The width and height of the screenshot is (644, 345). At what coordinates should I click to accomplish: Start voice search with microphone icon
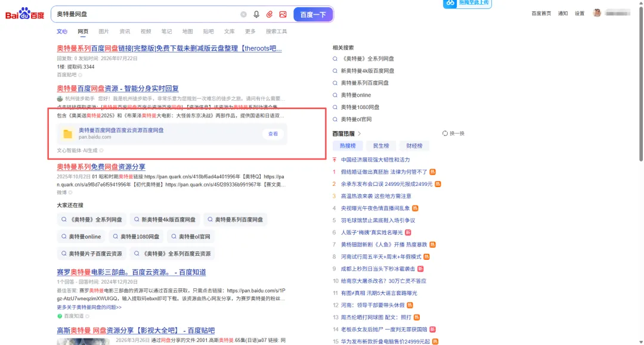coord(256,14)
